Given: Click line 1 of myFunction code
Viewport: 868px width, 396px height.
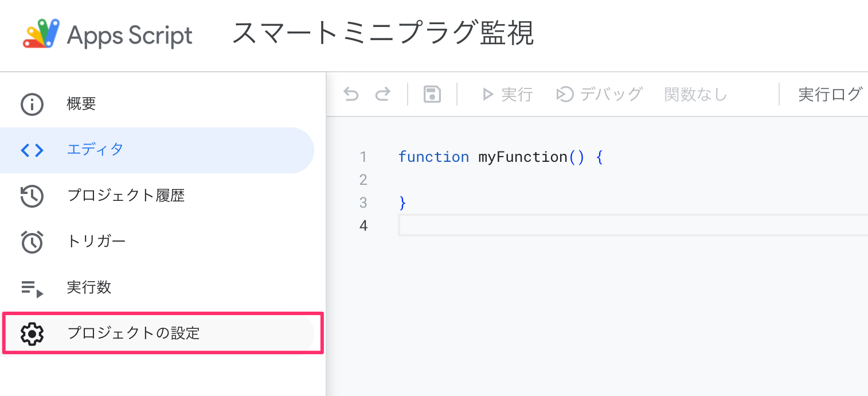Looking at the screenshot, I should [499, 157].
